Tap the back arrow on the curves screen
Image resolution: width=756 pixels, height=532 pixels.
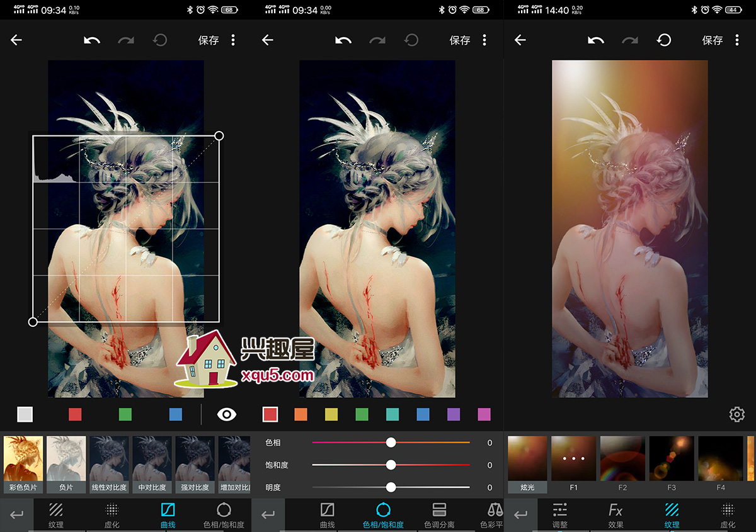(x=16, y=40)
